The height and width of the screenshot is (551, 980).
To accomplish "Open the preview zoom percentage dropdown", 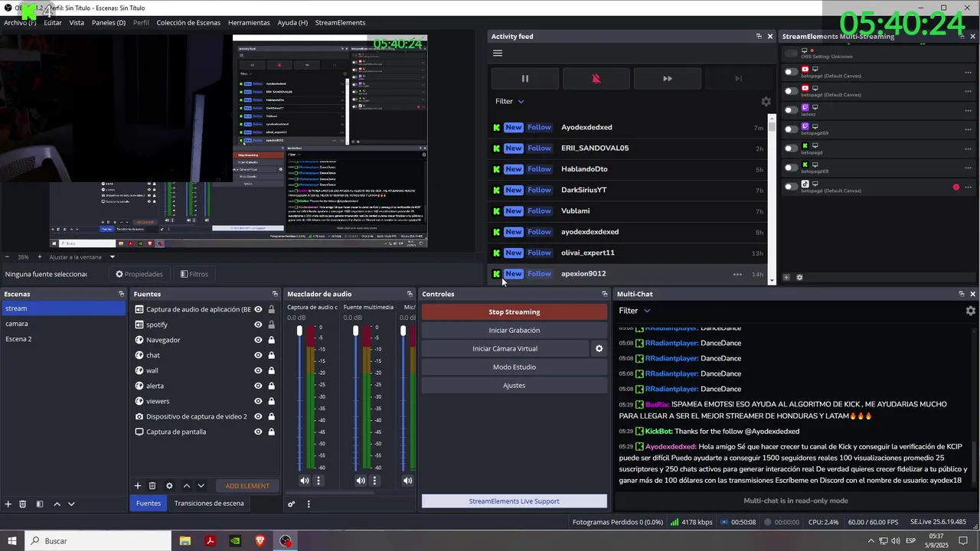I will pos(24,257).
